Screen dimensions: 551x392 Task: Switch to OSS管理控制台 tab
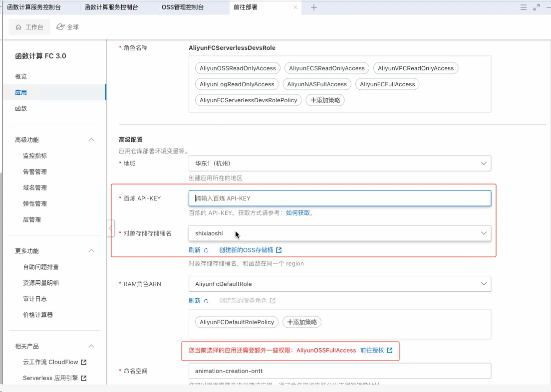pyautogui.click(x=183, y=7)
